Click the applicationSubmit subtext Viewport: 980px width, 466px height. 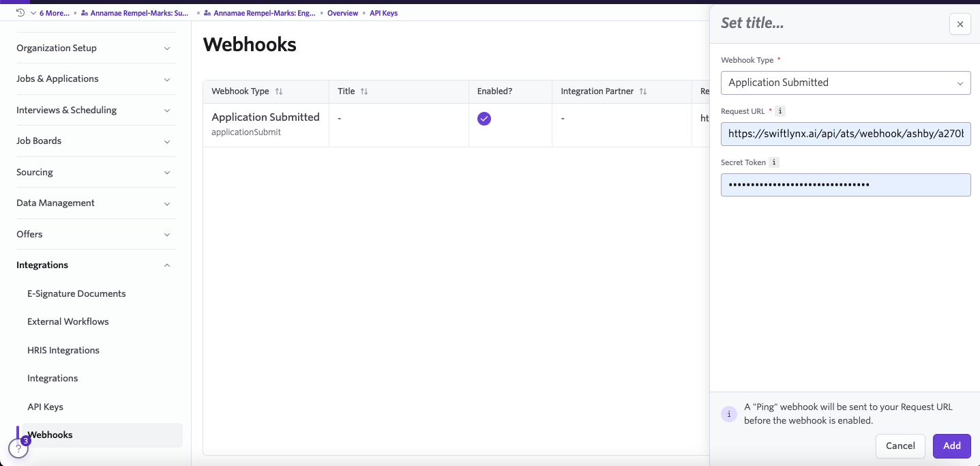pos(246,132)
